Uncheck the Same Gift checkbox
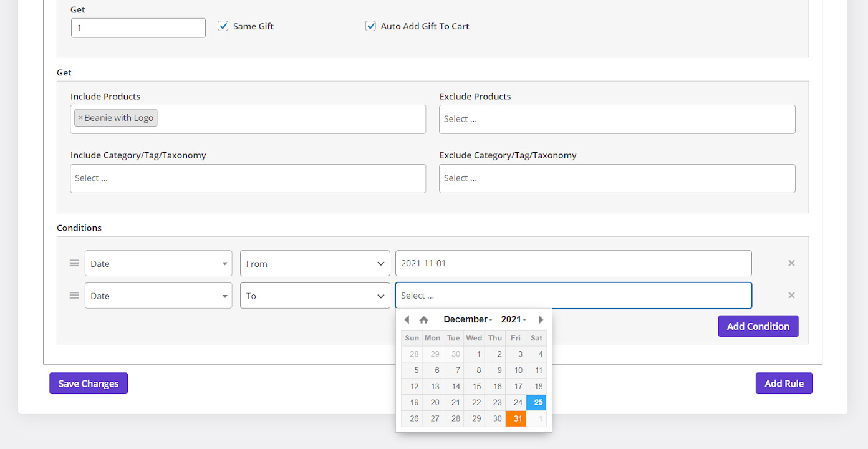Viewport: 868px width, 449px height. (223, 26)
